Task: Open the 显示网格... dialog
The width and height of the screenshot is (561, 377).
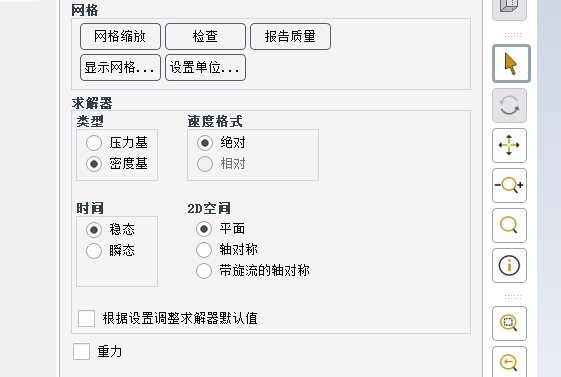Action: pyautogui.click(x=120, y=68)
